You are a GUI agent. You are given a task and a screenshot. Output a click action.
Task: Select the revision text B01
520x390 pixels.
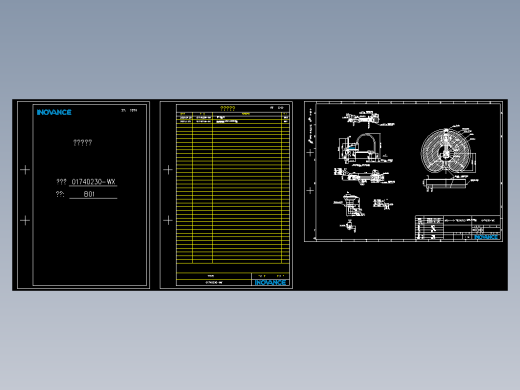pos(89,194)
